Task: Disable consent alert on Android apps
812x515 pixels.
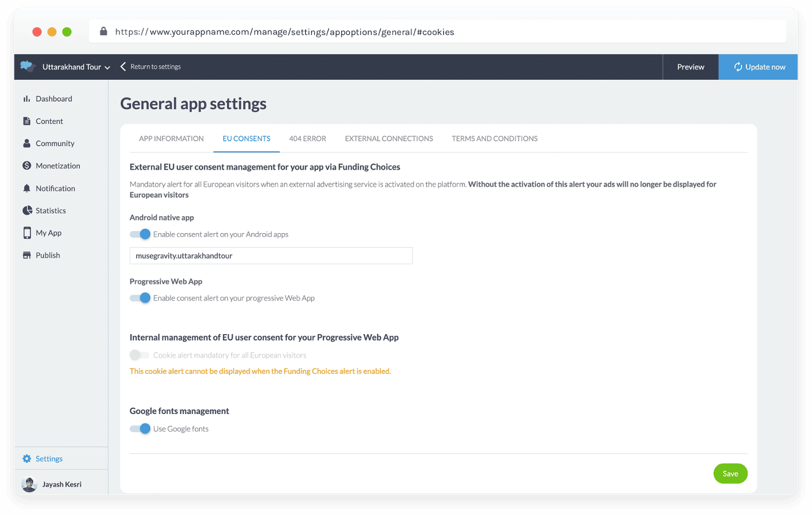Action: [140, 234]
